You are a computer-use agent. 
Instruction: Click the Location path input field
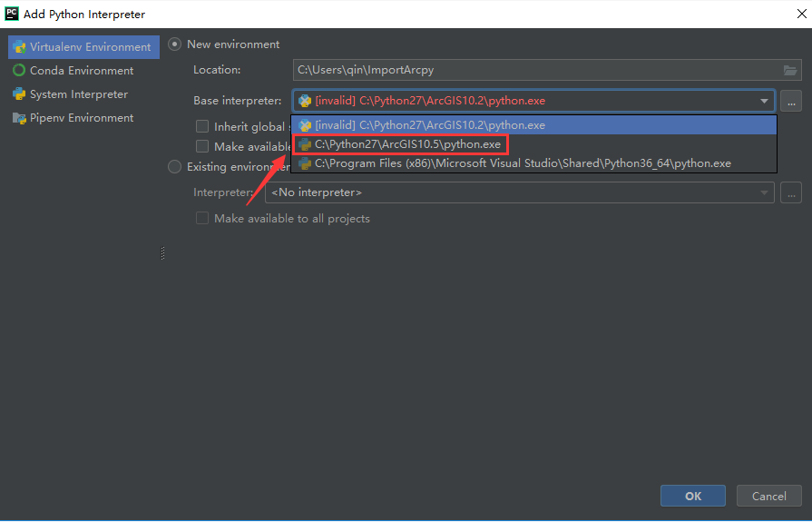click(535, 70)
